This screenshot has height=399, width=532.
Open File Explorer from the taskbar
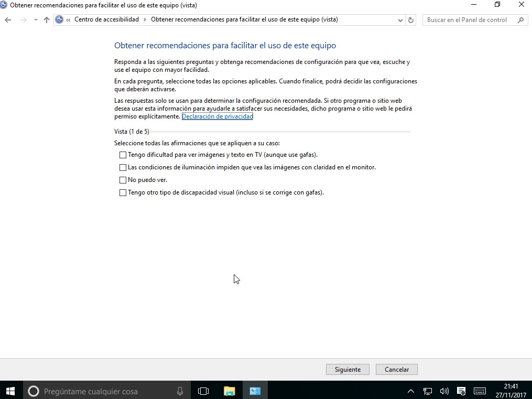[x=229, y=391]
